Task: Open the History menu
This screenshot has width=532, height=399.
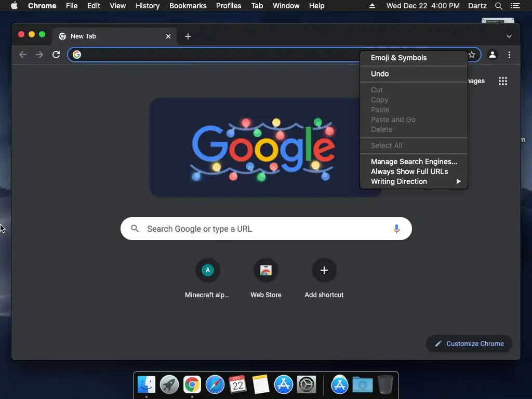Action: point(148,6)
